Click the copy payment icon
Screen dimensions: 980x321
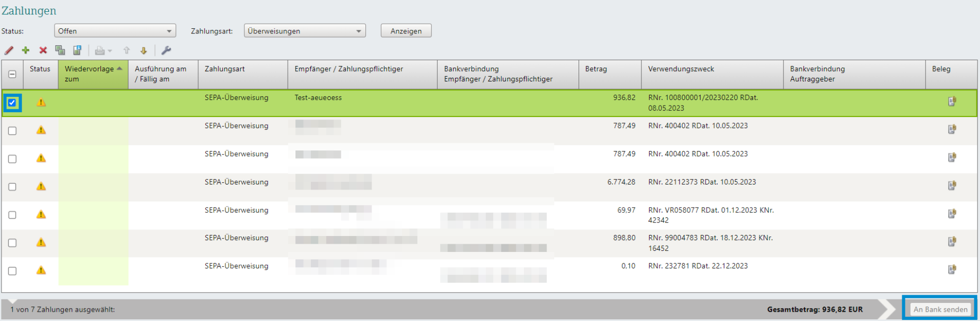point(60,50)
